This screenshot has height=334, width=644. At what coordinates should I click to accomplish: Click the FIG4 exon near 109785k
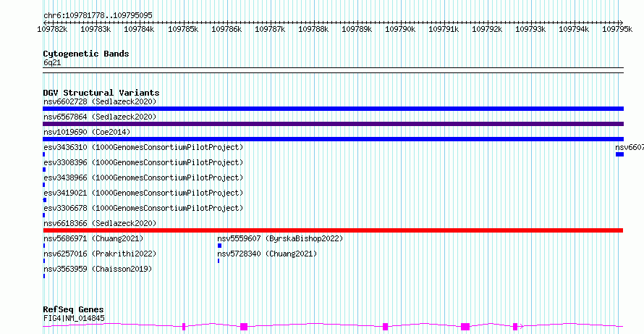[x=184, y=327]
